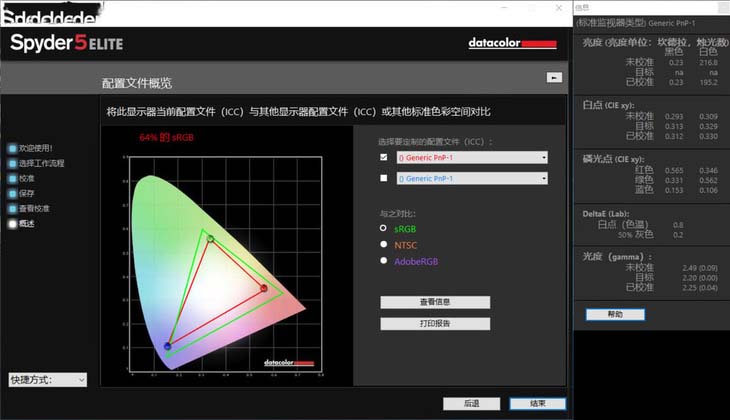Go to 查看校准 step
The image size is (730, 420).
coord(34,209)
